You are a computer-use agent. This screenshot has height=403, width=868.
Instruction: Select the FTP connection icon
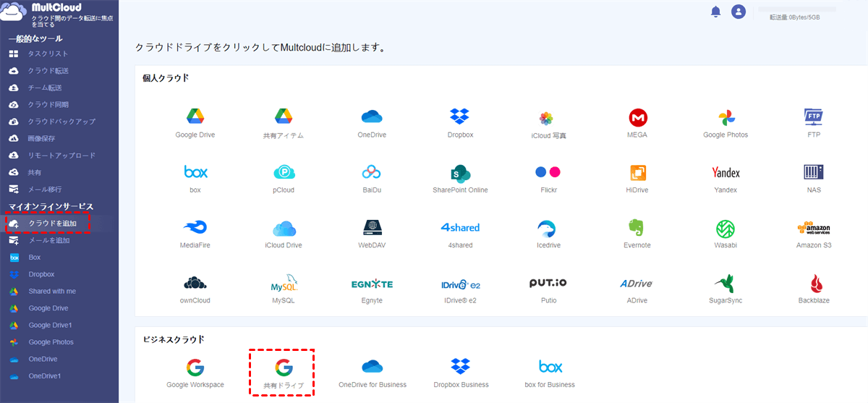coord(814,117)
